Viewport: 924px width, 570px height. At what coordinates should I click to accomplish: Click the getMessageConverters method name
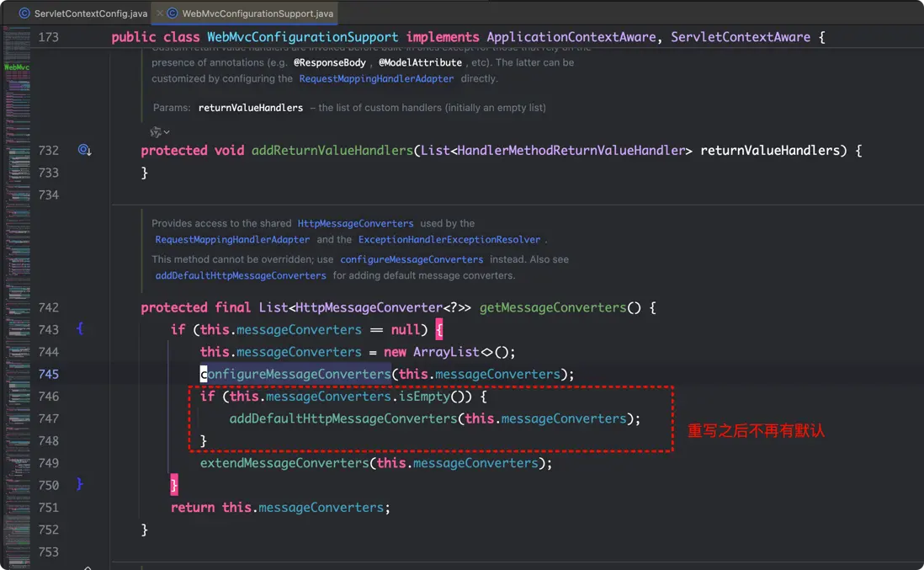pos(553,307)
